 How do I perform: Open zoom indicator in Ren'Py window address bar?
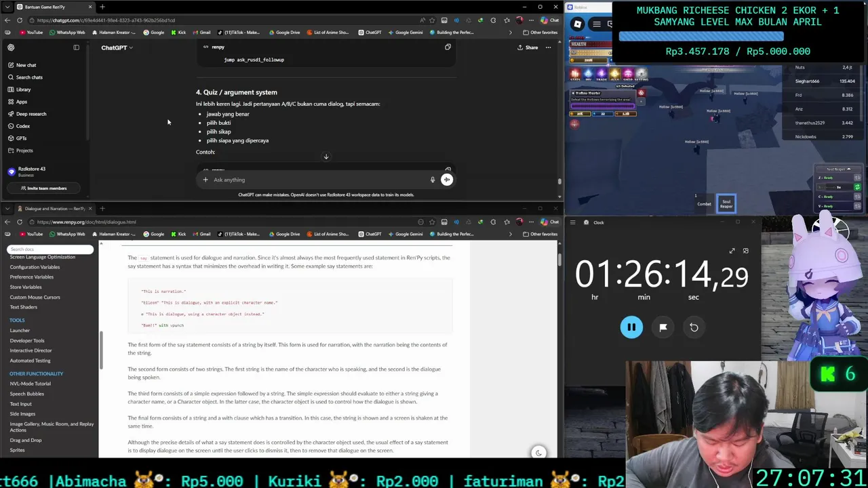tap(420, 222)
